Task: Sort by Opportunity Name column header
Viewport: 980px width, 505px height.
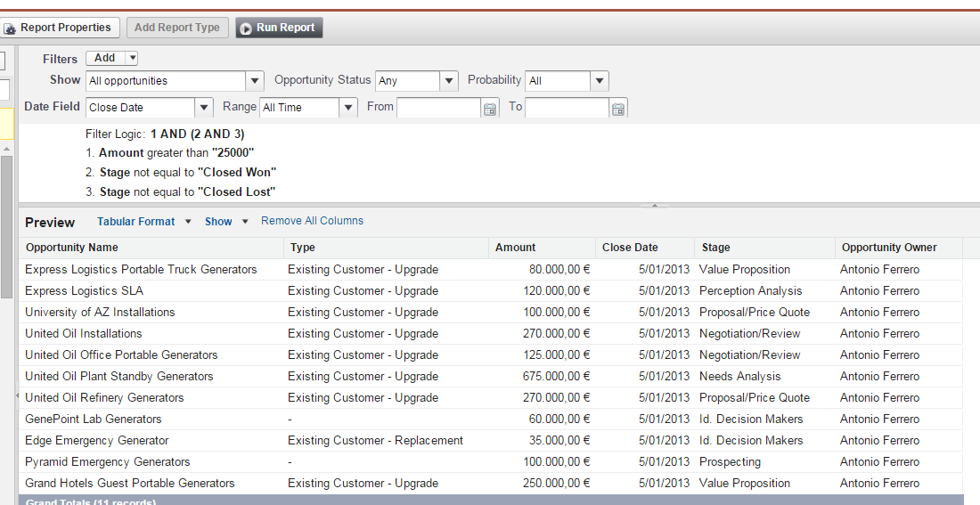Action: tap(151, 248)
